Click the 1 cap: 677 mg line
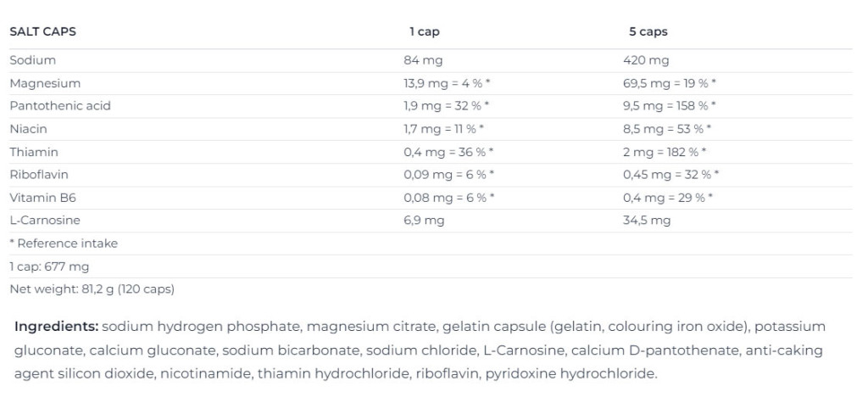 (x=49, y=266)
